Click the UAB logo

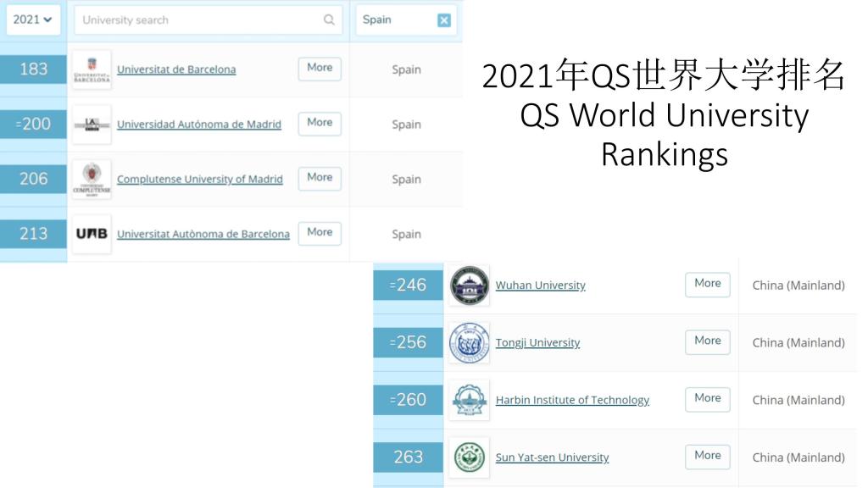(x=92, y=234)
